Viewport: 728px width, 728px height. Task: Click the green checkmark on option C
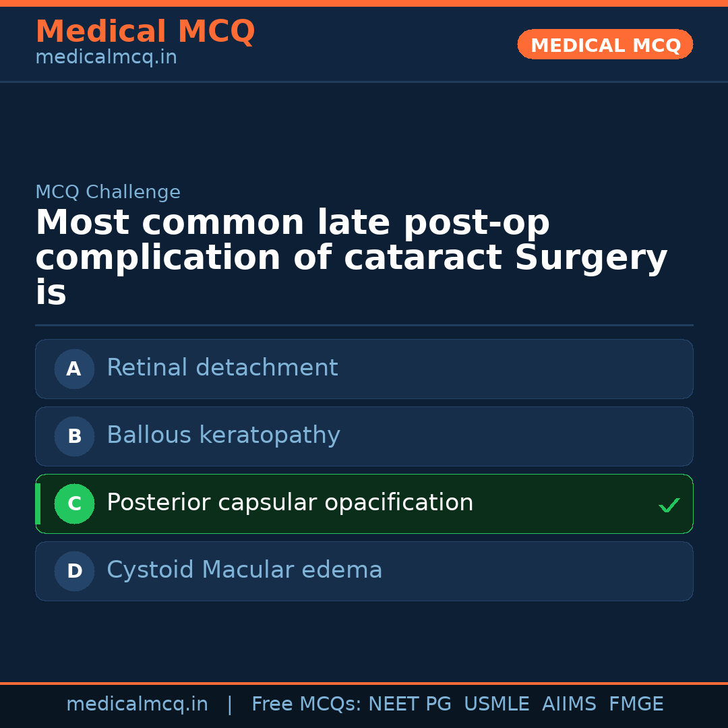[x=669, y=504]
